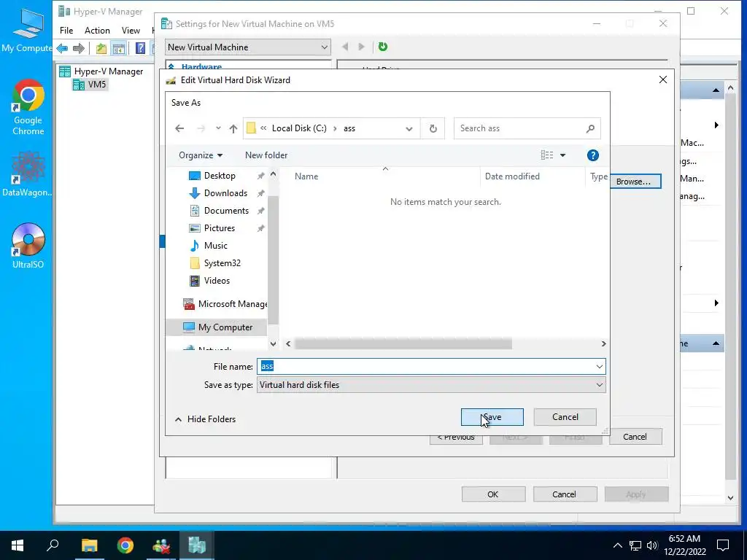Select Documents in the navigation pane

[x=226, y=211]
